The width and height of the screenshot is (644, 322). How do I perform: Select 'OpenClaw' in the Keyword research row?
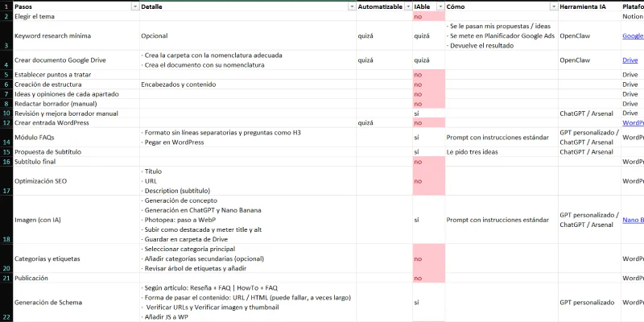589,35
